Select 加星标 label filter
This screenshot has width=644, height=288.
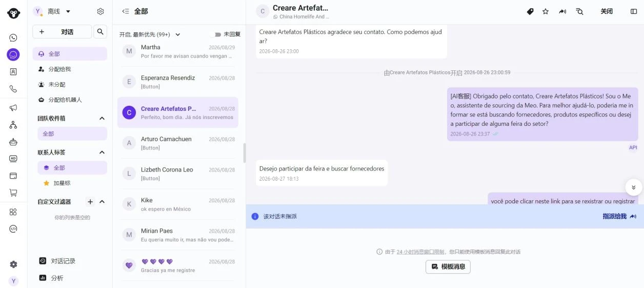tap(72, 183)
